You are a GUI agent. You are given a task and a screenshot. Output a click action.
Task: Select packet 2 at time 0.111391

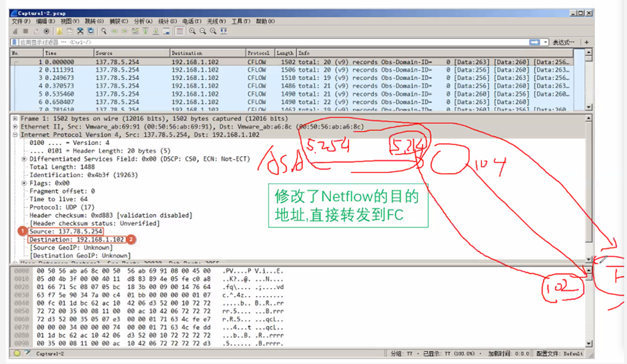tap(292, 70)
